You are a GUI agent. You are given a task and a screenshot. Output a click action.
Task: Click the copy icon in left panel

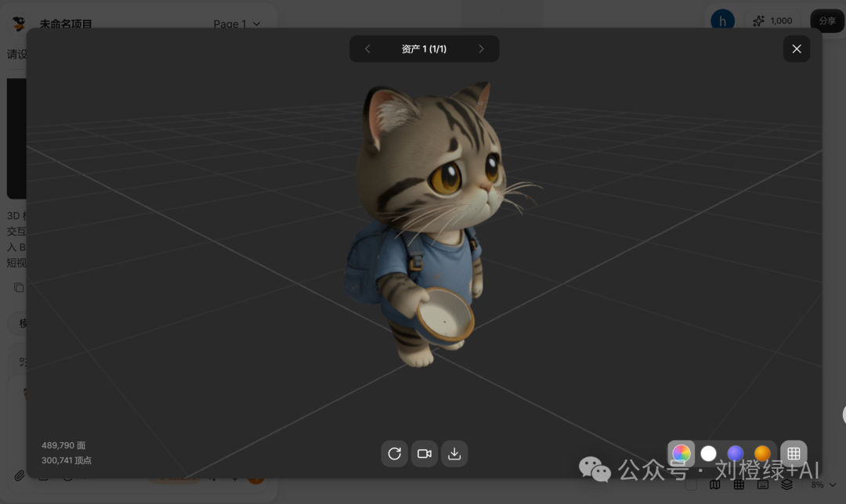[19, 287]
